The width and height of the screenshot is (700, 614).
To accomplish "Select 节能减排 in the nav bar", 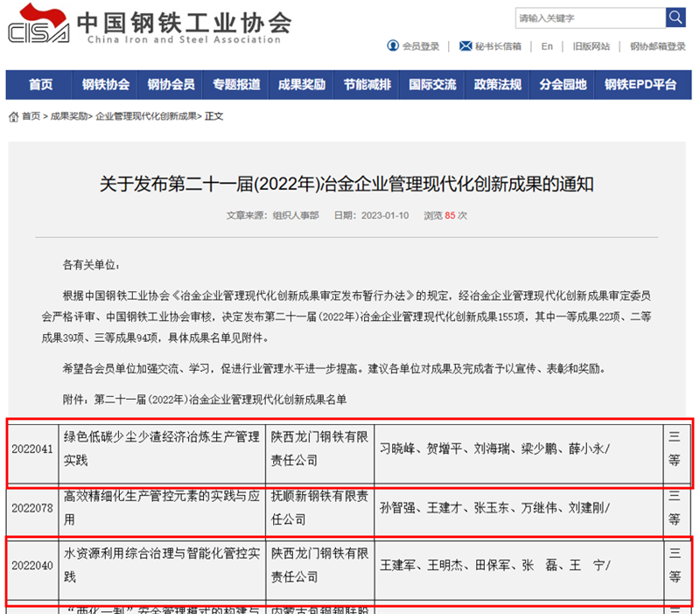I will tap(367, 85).
